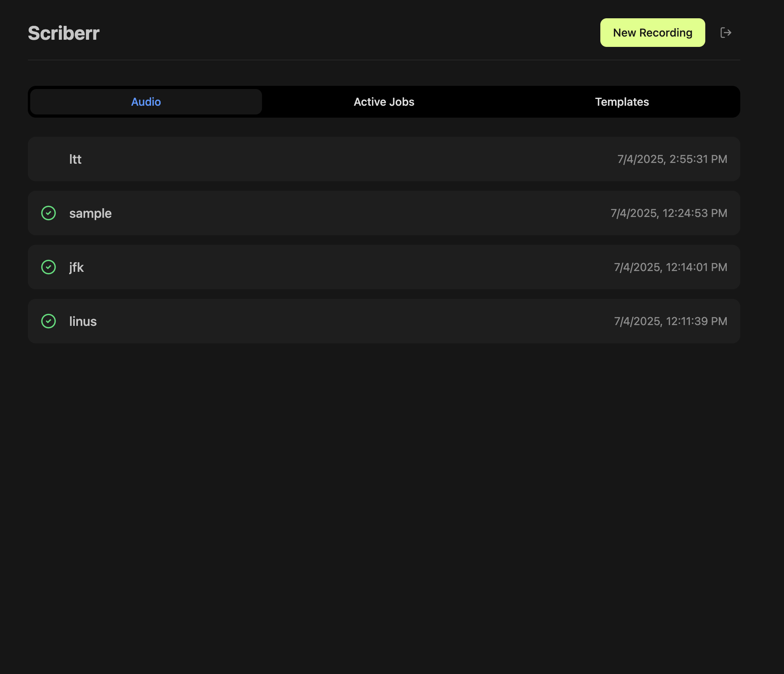Viewport: 784px width, 674px height.
Task: Click timestamp 7/4/2025, 2:55:31 PM
Action: (x=672, y=159)
